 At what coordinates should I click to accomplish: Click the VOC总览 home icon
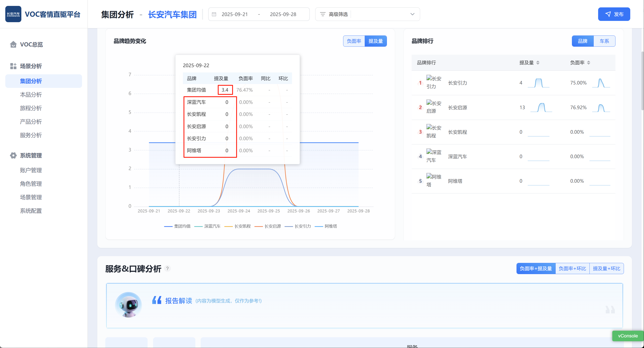coord(13,44)
